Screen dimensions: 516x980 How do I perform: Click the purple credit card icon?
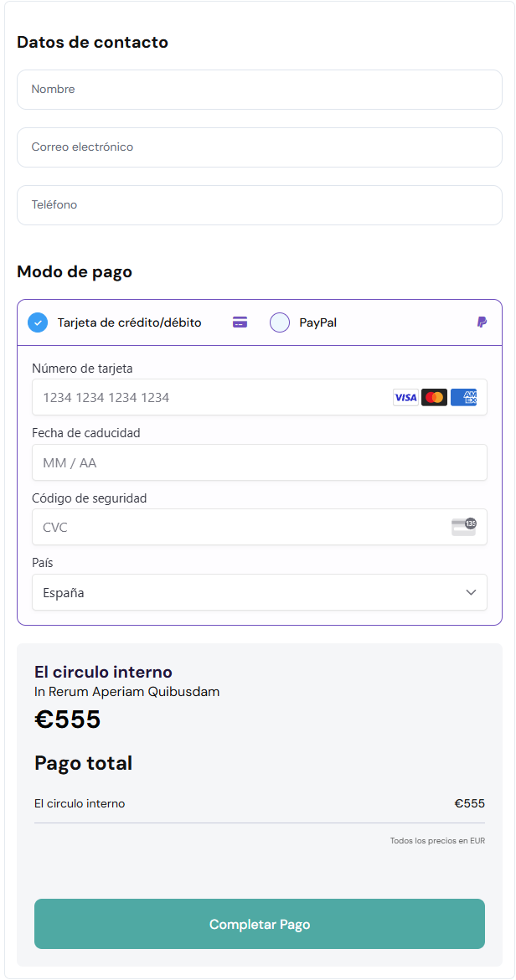coord(240,322)
